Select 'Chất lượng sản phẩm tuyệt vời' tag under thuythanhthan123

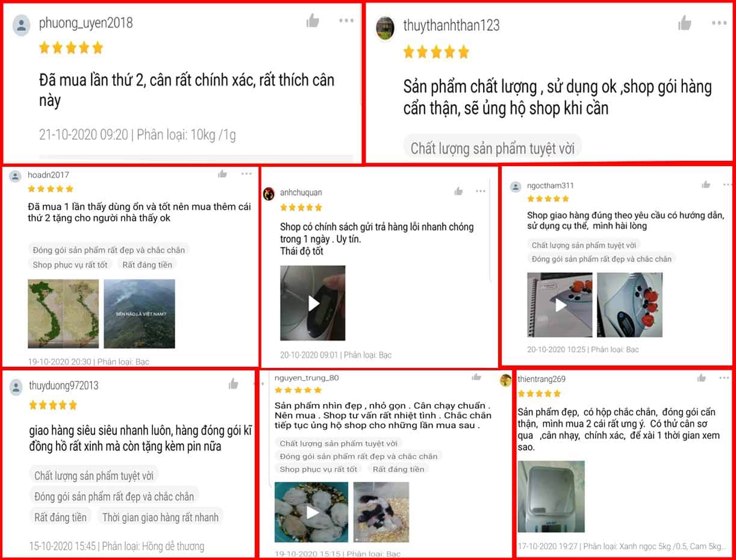(x=492, y=148)
